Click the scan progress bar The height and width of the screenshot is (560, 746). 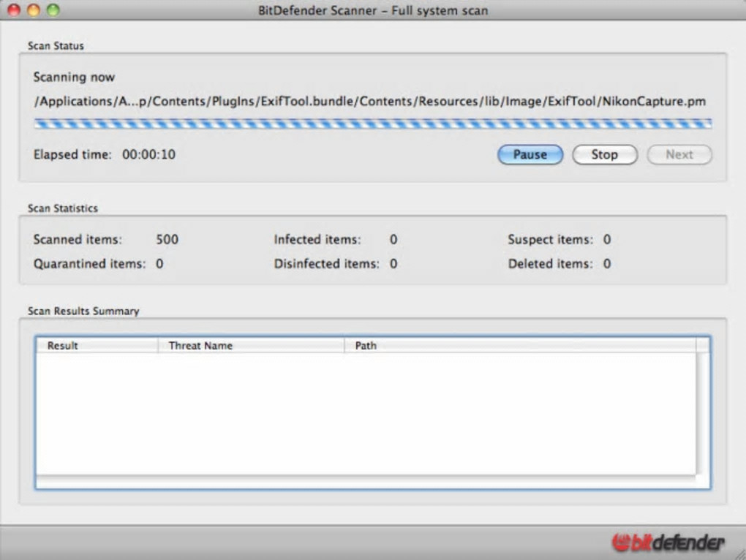373,124
